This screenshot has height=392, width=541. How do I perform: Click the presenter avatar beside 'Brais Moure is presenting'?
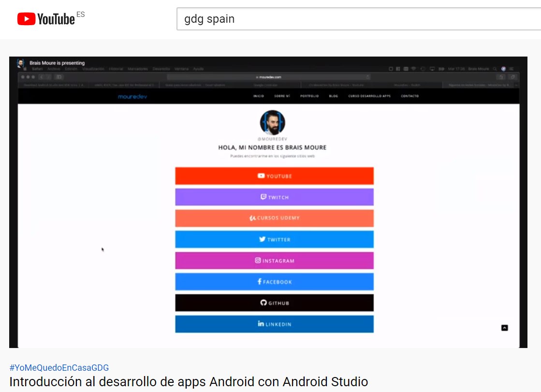click(x=21, y=63)
